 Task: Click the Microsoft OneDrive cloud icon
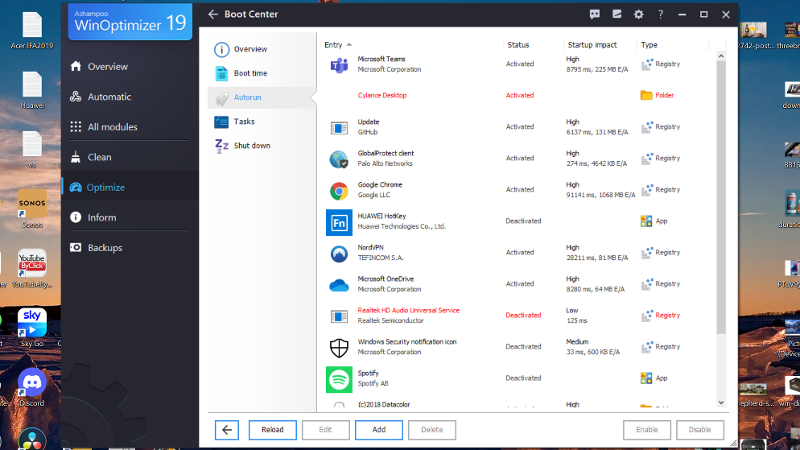point(339,285)
